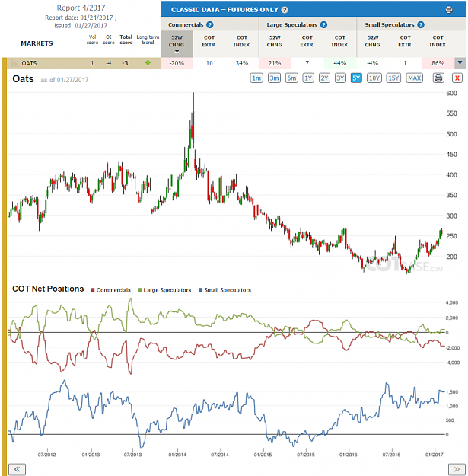Toggle Small Speculators series in legend
Image resolution: width=468 pixels, height=476 pixels.
click(224, 290)
